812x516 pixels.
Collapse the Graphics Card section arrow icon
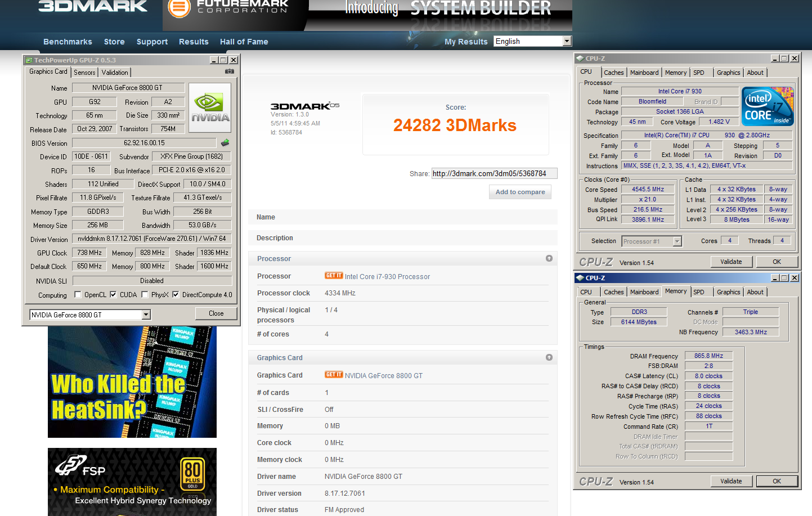click(x=549, y=357)
